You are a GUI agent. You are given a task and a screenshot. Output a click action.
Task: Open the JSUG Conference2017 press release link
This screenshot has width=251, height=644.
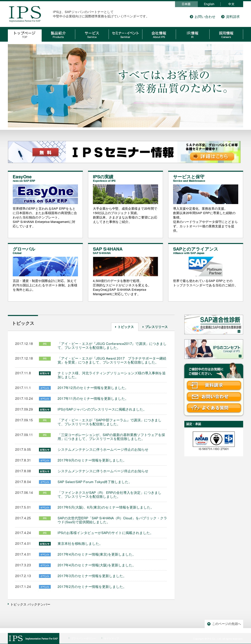coord(112,346)
